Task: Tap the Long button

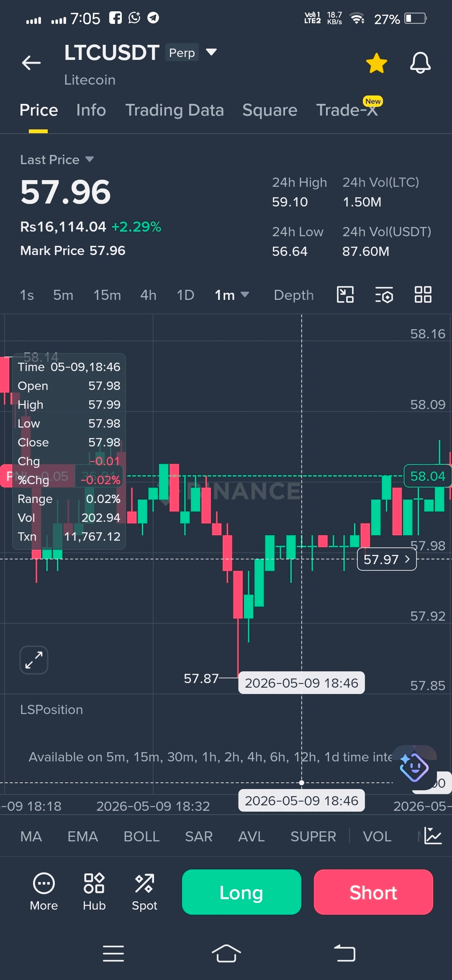Action: tap(241, 892)
